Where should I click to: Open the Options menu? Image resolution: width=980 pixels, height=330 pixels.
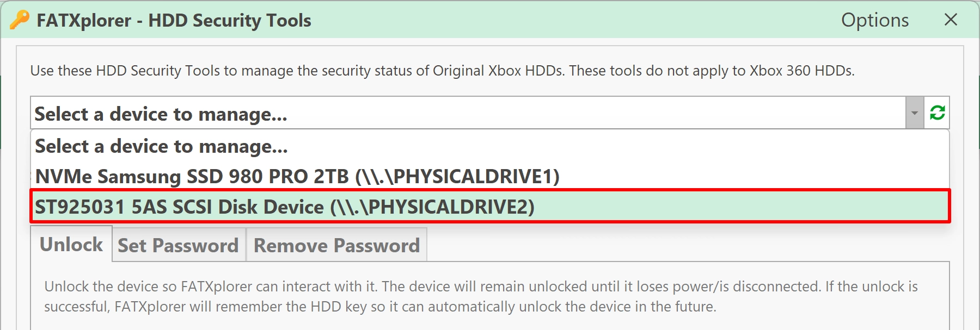tap(875, 20)
